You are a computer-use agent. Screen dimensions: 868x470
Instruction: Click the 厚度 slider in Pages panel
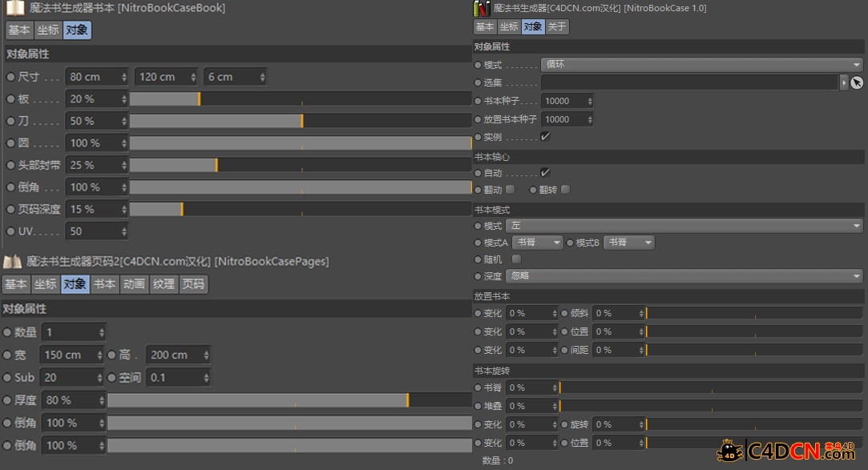pos(289,400)
